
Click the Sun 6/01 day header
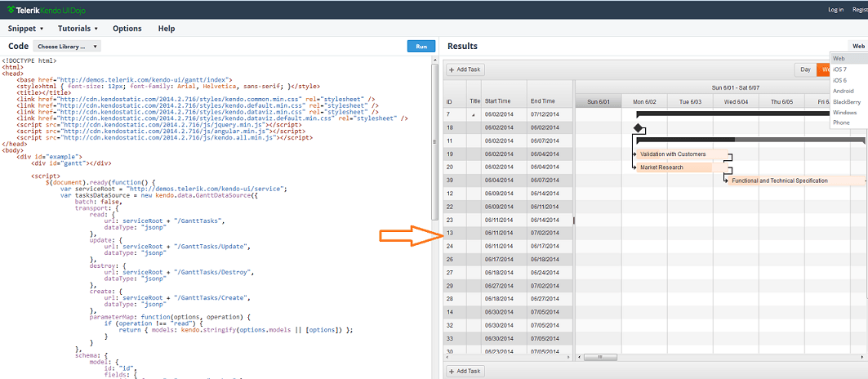pyautogui.click(x=599, y=101)
